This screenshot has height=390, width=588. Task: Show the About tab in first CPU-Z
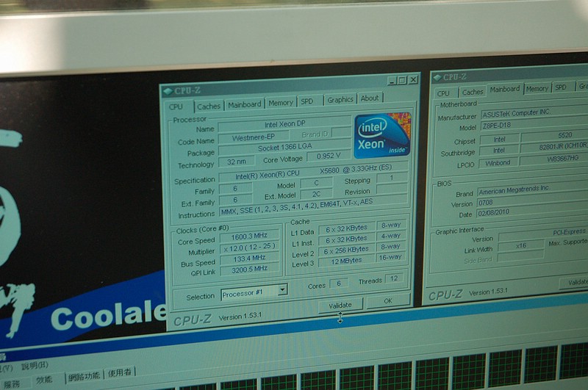coord(370,98)
